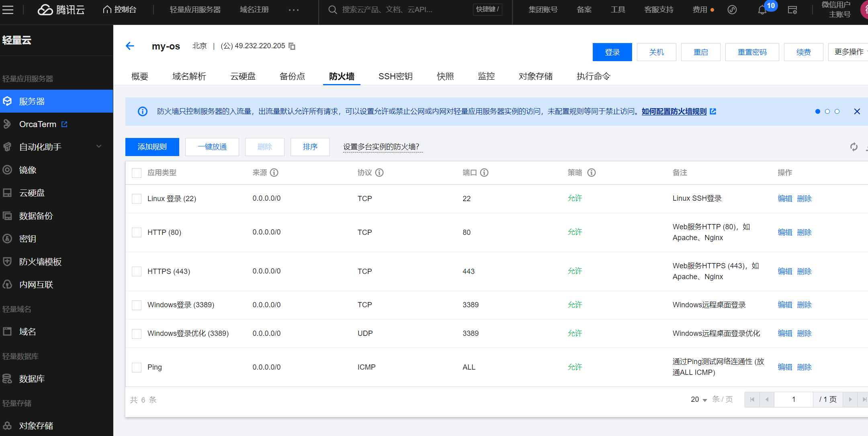Click the 添加规则 button
Viewport: 868px width, 436px height.
(152, 147)
